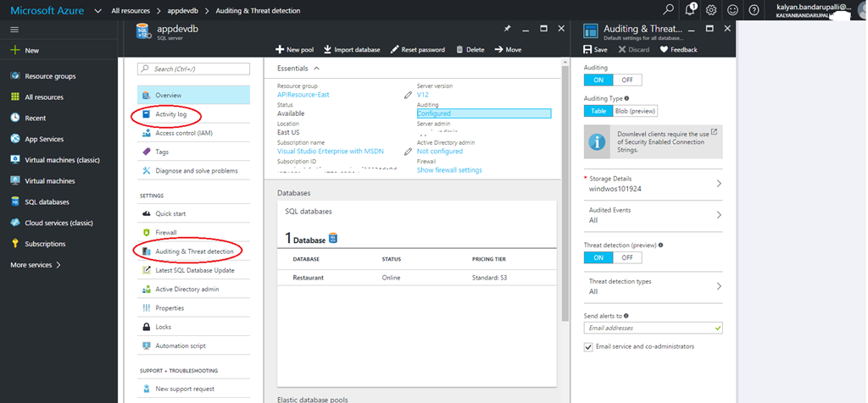Open Tags menu item

pyautogui.click(x=194, y=152)
